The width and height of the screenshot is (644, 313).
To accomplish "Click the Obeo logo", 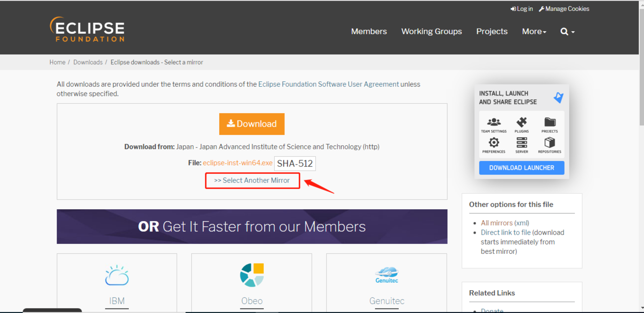I will click(252, 275).
